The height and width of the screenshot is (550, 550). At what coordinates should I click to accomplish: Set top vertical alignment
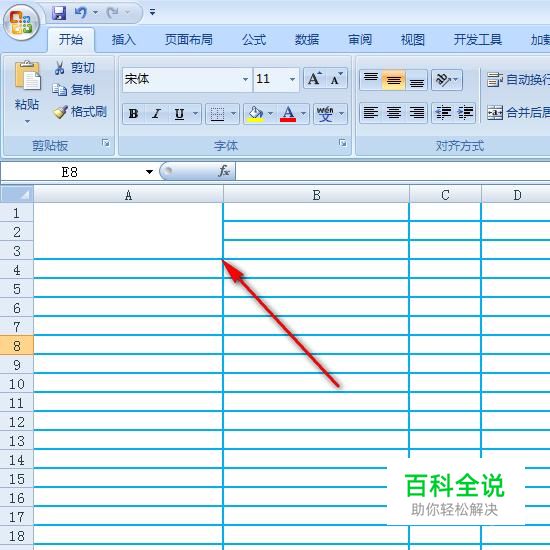(371, 80)
